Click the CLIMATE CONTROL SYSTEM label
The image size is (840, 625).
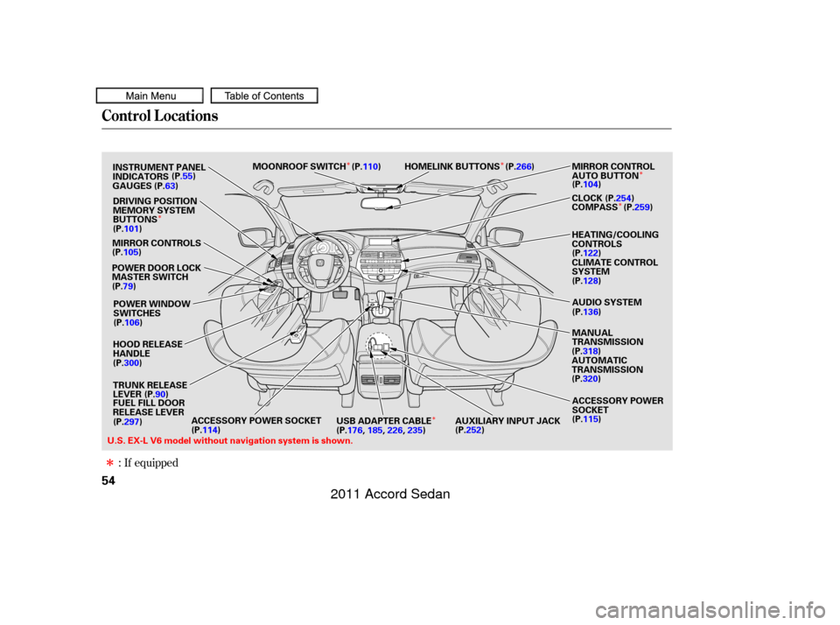(614, 267)
